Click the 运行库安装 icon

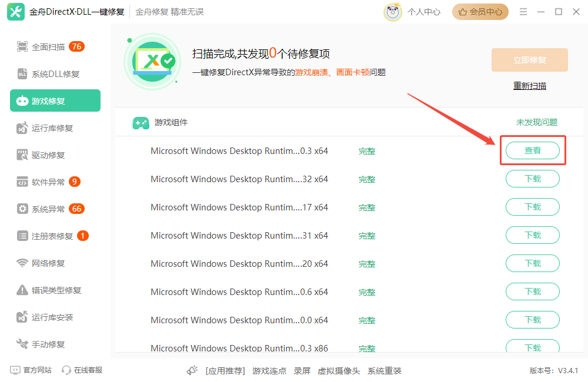pos(22,317)
